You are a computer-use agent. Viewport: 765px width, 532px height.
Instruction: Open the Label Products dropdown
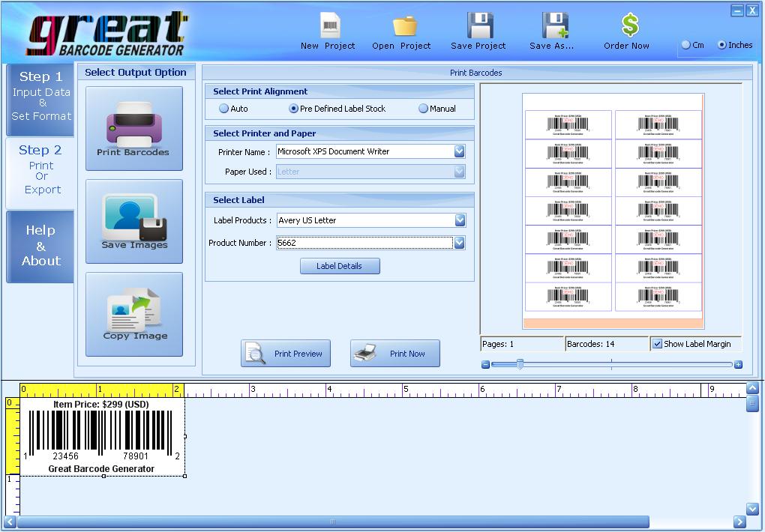[x=459, y=220]
